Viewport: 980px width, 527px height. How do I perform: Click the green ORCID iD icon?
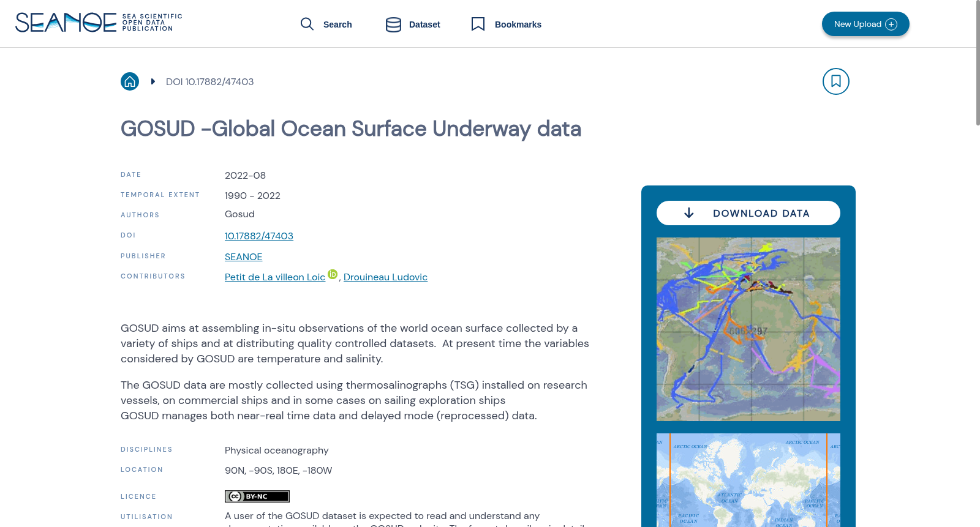click(333, 274)
